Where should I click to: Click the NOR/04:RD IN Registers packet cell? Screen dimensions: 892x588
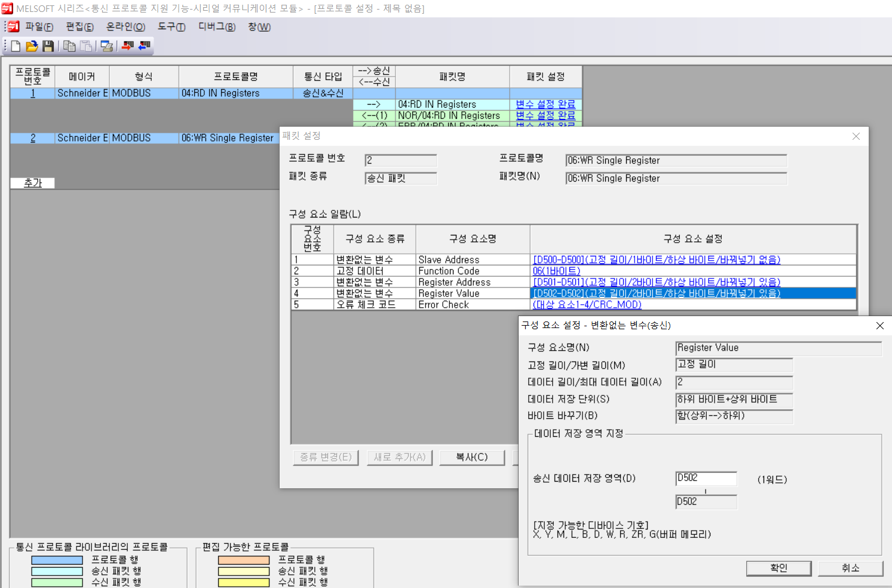[x=452, y=115]
